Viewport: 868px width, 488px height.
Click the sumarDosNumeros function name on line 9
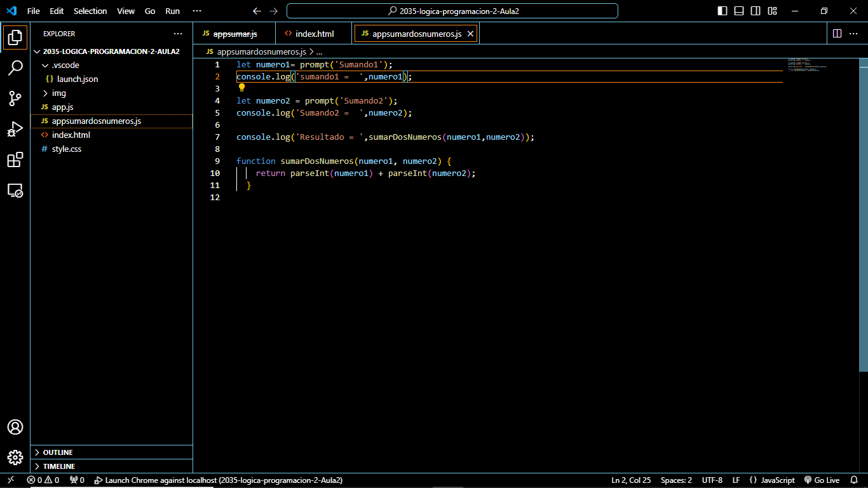317,161
